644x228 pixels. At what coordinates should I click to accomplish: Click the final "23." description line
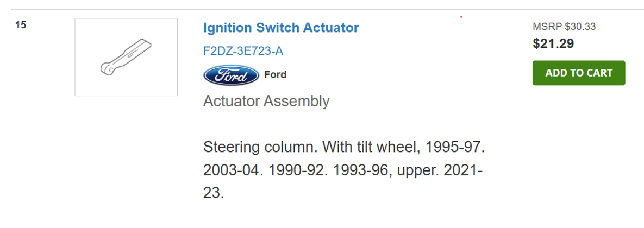[x=214, y=193]
